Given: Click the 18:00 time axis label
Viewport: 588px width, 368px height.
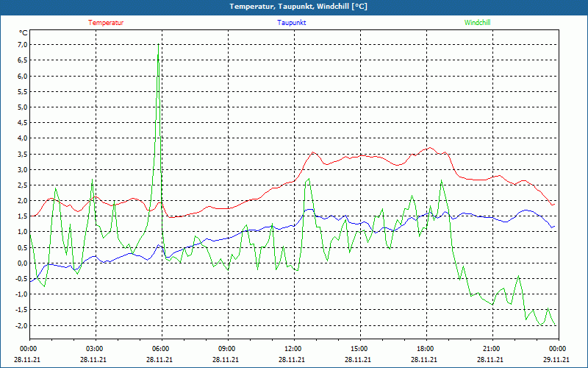Looking at the screenshot, I should point(426,349).
